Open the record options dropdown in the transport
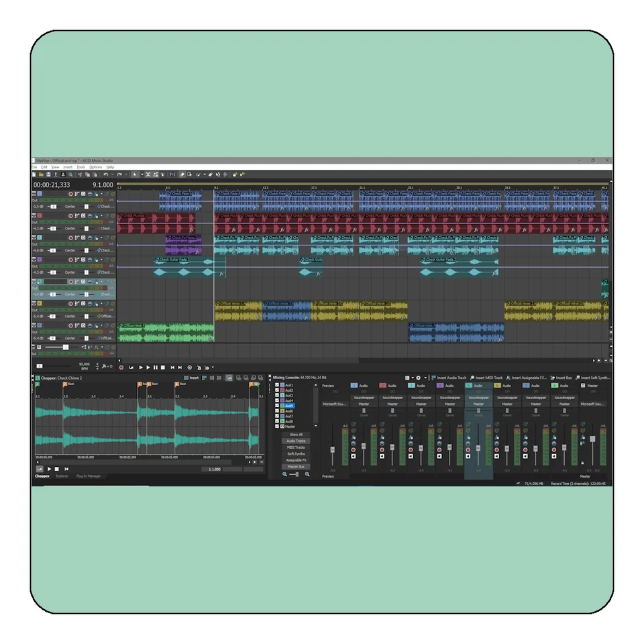 [213, 368]
